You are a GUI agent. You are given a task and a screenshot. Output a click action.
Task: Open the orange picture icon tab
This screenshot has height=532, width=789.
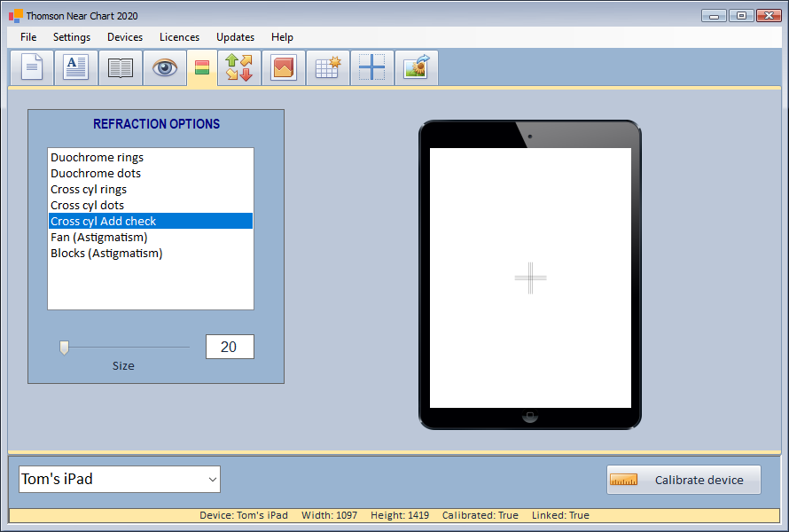point(284,68)
